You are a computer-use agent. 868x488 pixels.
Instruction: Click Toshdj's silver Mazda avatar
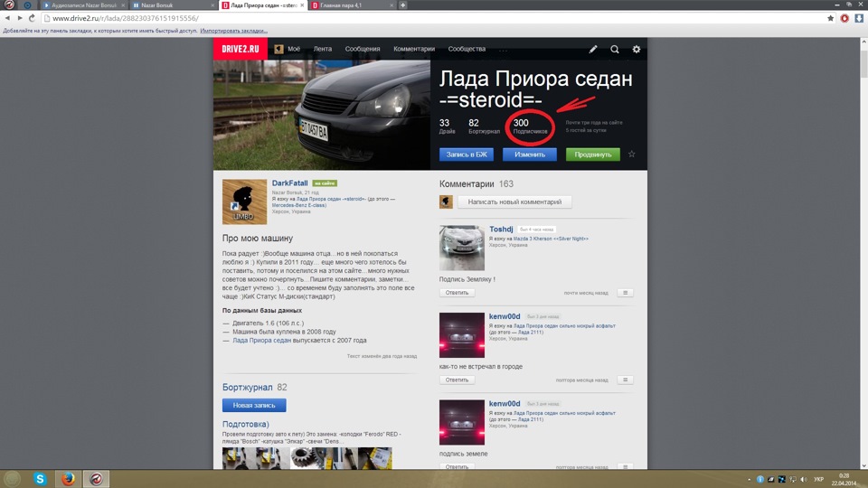462,248
